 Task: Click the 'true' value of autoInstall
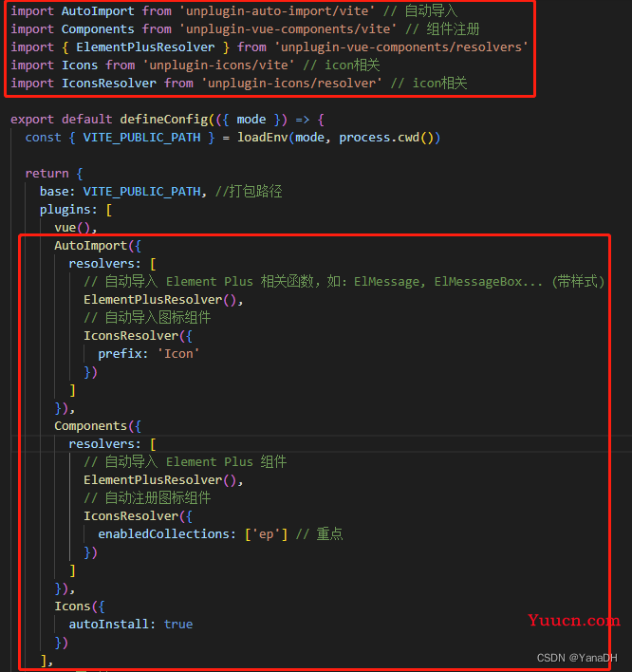click(x=178, y=625)
